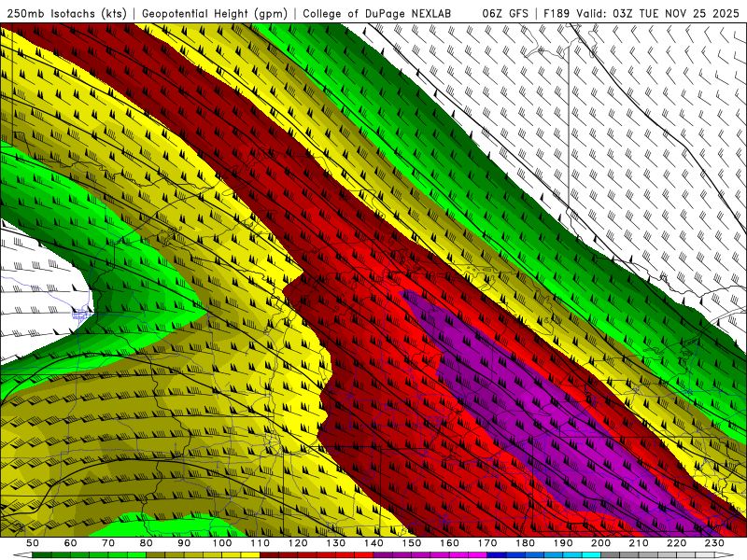Image resolution: width=747 pixels, height=560 pixels.
Task: Select the 90 label on the color scale
Action: pos(184,543)
